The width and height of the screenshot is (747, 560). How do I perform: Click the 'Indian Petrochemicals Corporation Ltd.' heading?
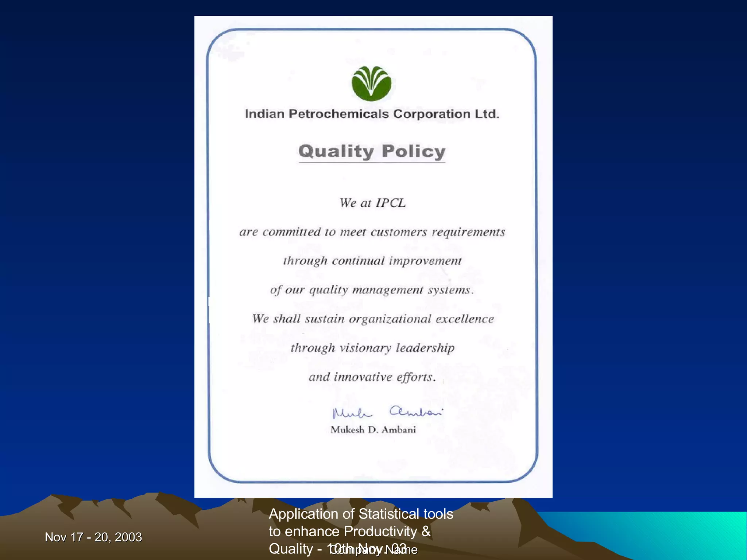point(372,114)
